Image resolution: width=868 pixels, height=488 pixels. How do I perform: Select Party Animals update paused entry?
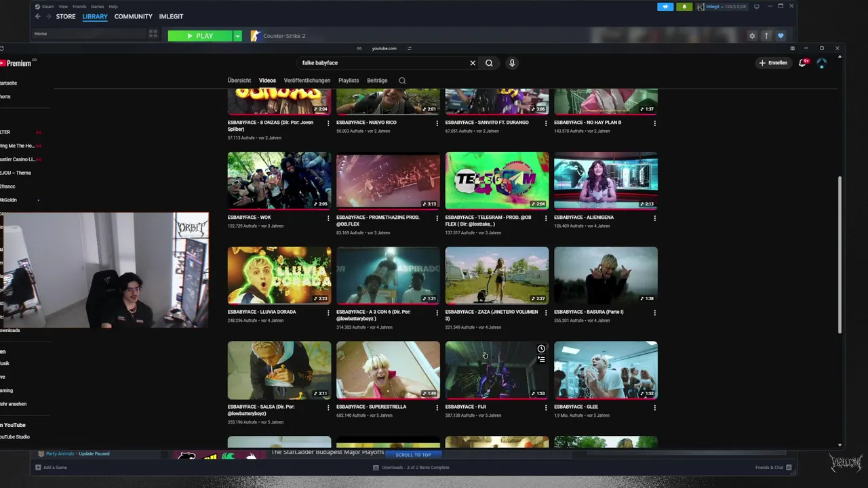click(74, 453)
